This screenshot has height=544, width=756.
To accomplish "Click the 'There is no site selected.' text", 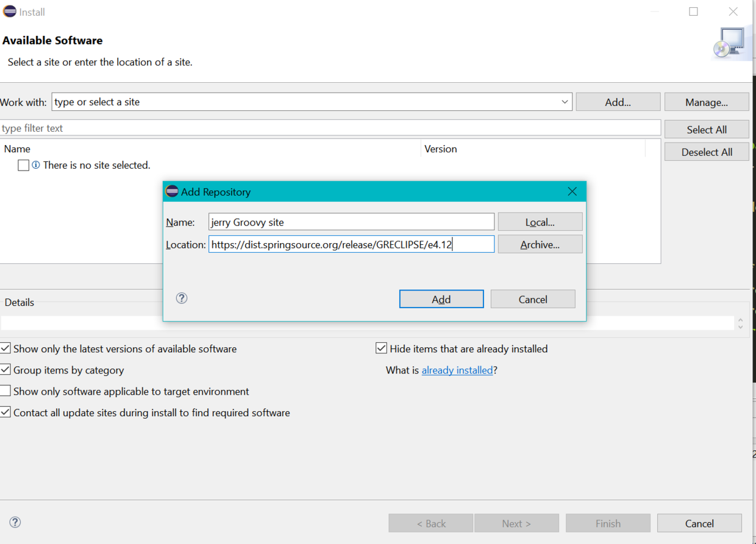I will pos(96,165).
